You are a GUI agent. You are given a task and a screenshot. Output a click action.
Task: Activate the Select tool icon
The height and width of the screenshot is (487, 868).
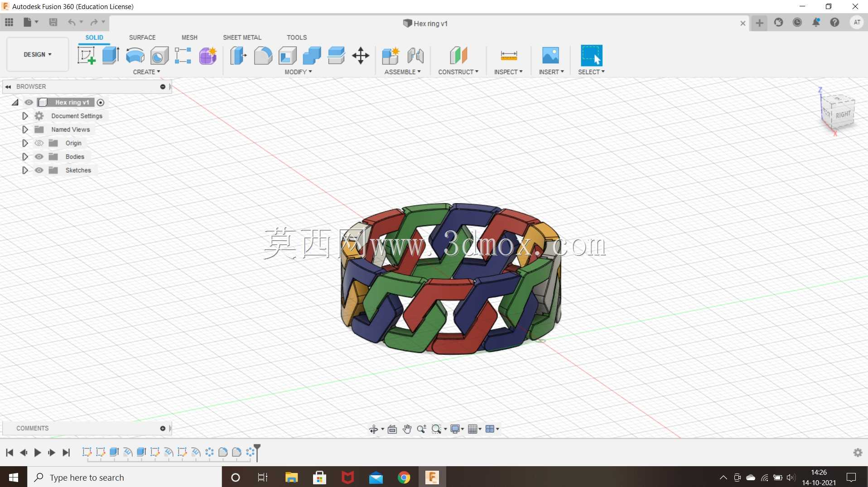(x=592, y=56)
